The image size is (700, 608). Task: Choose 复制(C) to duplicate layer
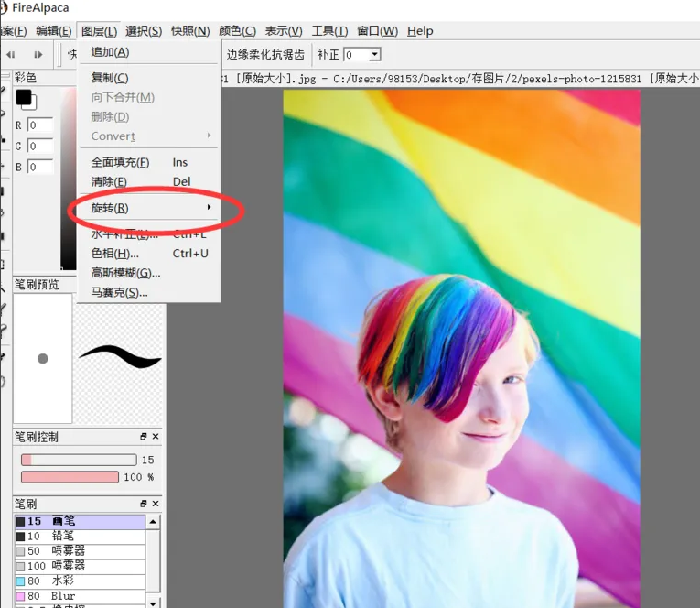point(149,78)
